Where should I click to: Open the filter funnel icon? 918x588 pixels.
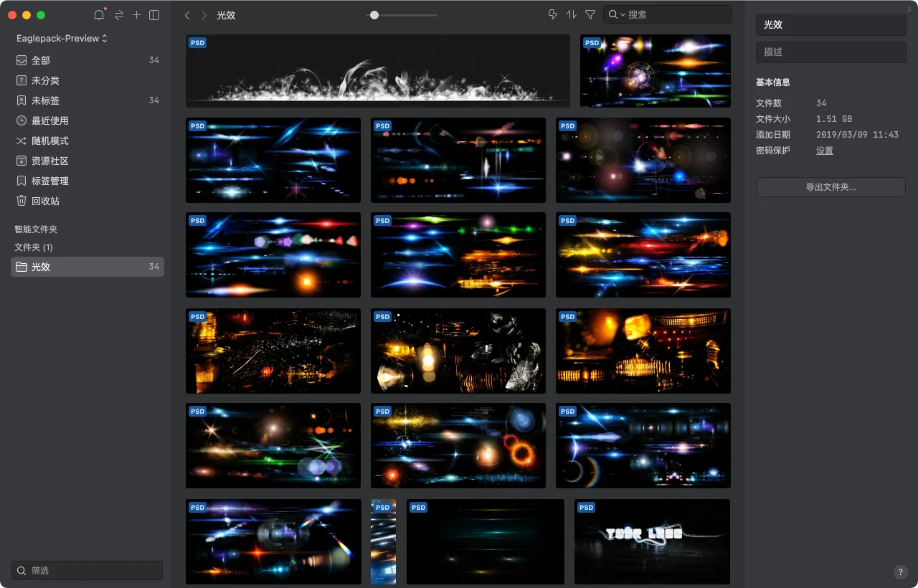point(590,15)
